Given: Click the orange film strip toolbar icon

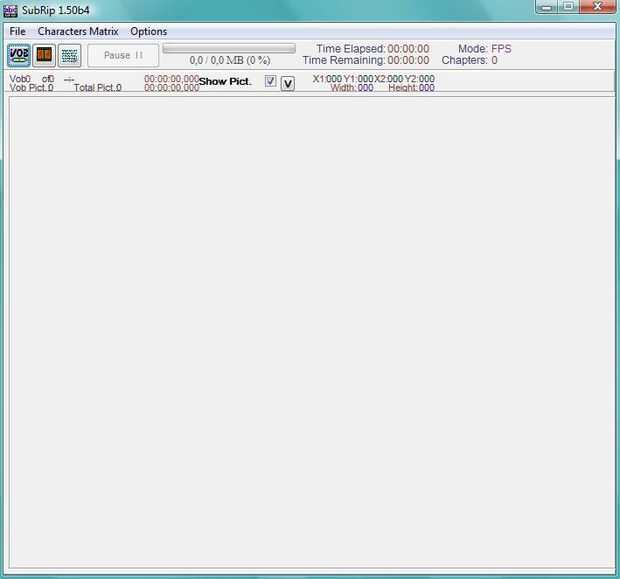Looking at the screenshot, I should coord(44,55).
